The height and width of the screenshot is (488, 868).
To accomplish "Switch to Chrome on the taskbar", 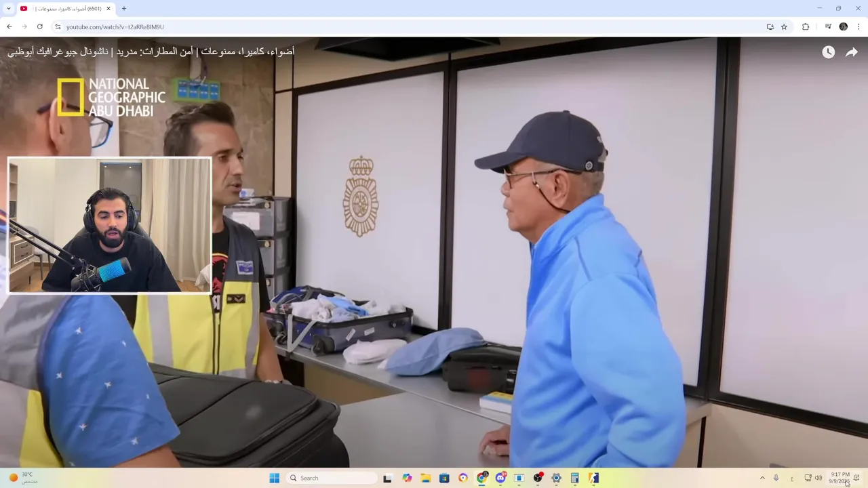I will (x=481, y=478).
